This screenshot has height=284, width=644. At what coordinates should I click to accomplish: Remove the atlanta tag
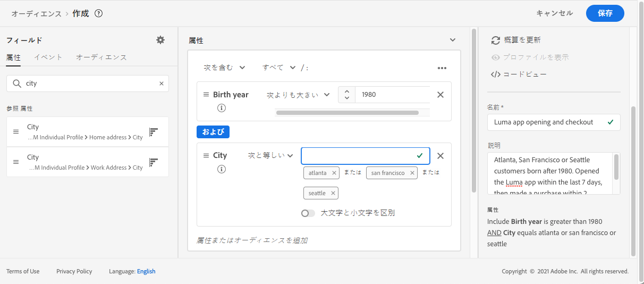tap(334, 173)
